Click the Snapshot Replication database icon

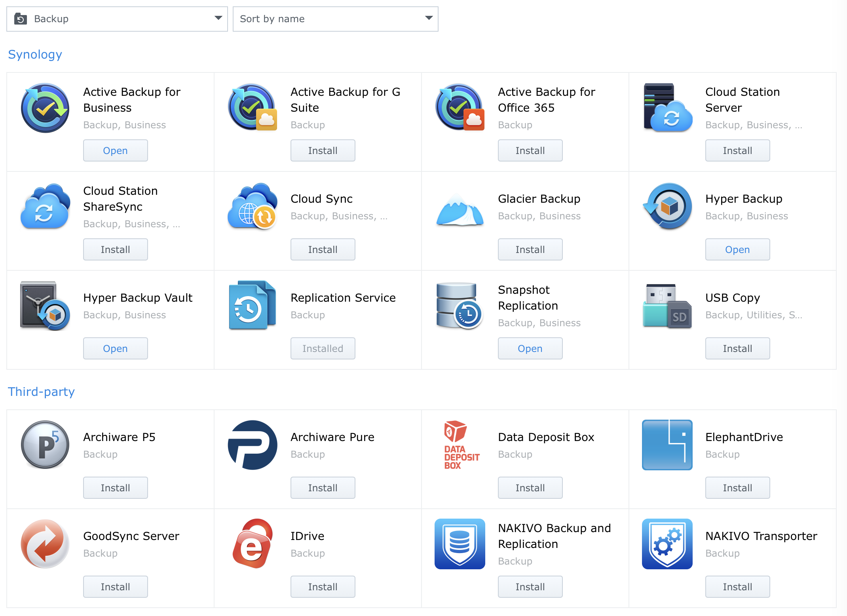click(x=460, y=306)
